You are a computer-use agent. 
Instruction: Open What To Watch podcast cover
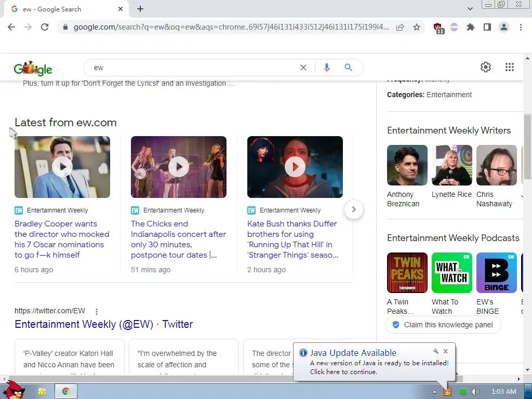452,273
